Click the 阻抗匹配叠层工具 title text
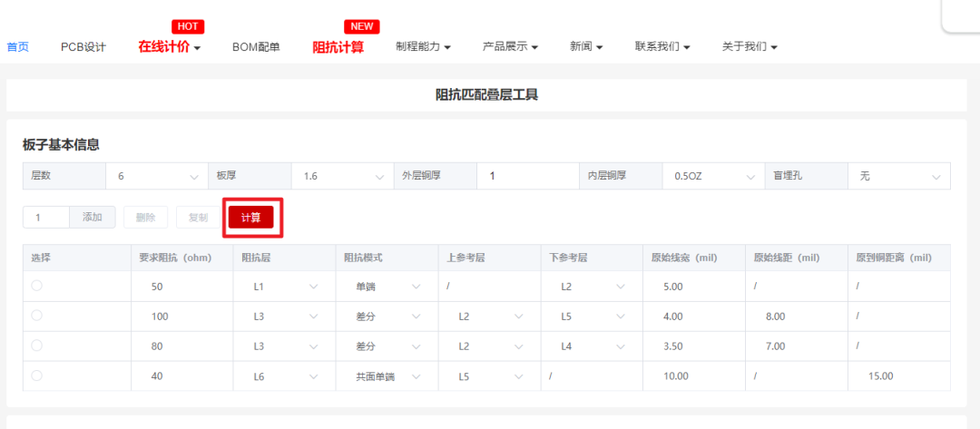The image size is (980, 429). click(487, 95)
